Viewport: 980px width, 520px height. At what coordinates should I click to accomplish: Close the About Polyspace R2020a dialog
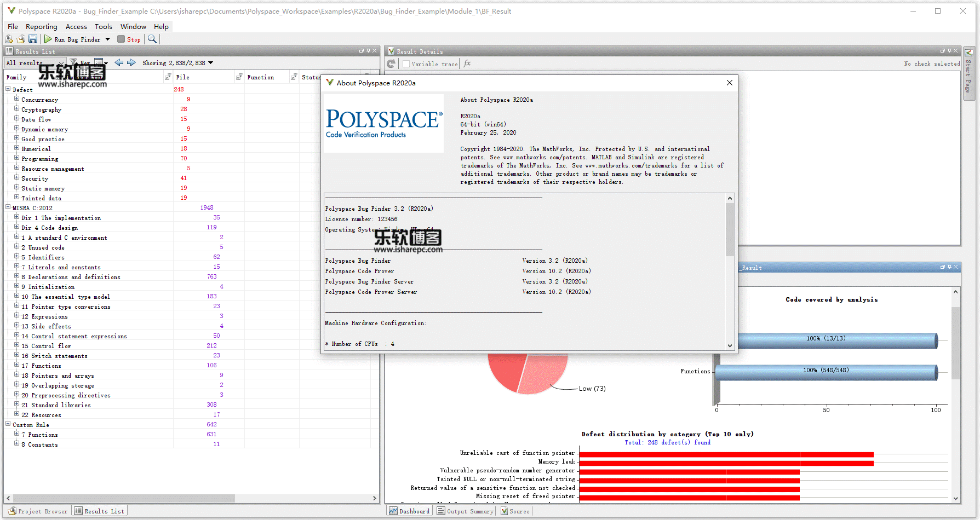[x=729, y=83]
